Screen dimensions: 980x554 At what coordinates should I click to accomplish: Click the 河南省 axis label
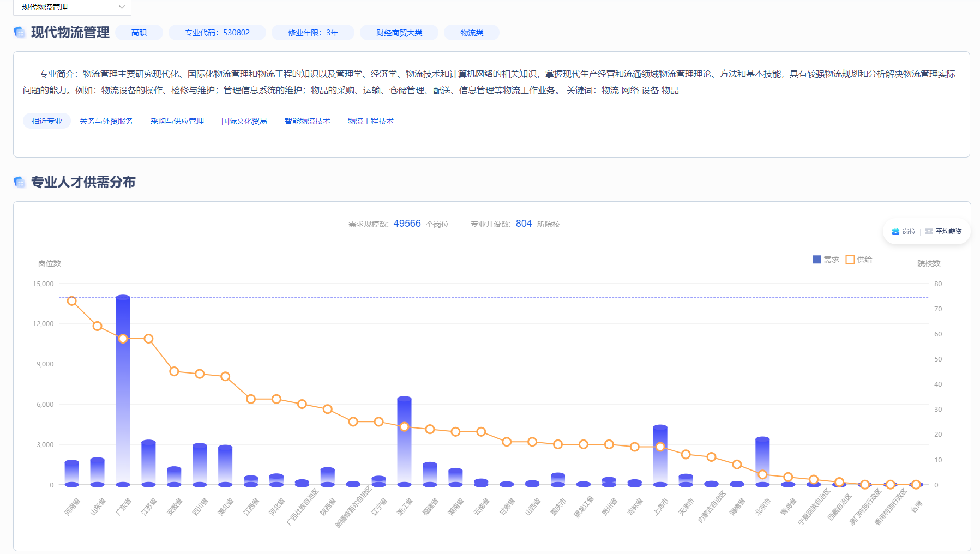point(72,507)
